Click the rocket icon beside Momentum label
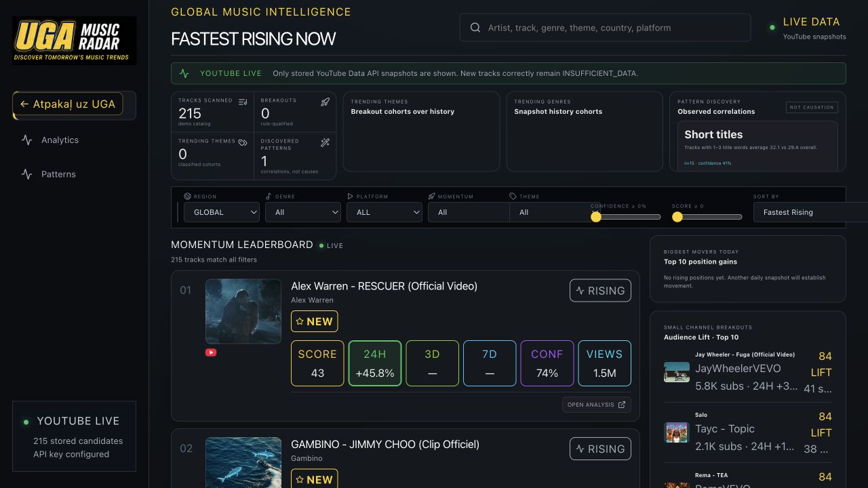Image resolution: width=868 pixels, height=488 pixels. click(x=431, y=197)
